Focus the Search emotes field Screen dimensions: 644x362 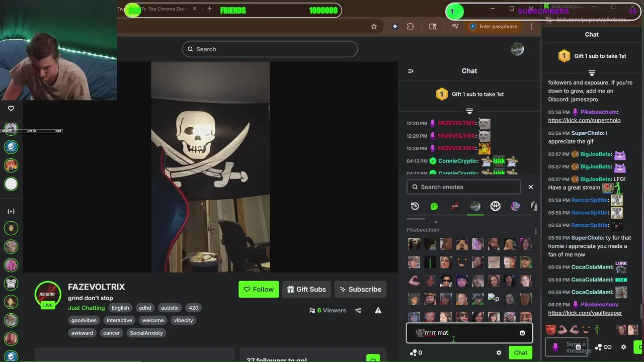pyautogui.click(x=463, y=187)
